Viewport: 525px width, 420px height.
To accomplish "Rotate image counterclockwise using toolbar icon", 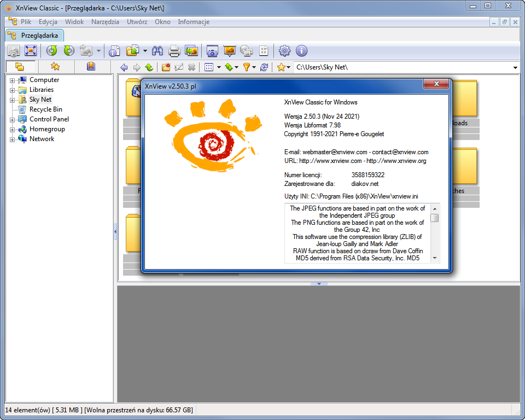I will click(51, 51).
